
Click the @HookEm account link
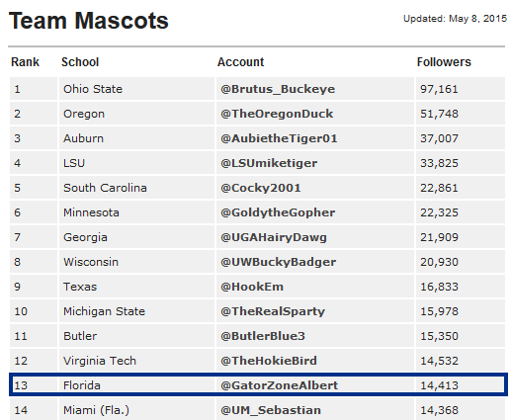coord(252,287)
